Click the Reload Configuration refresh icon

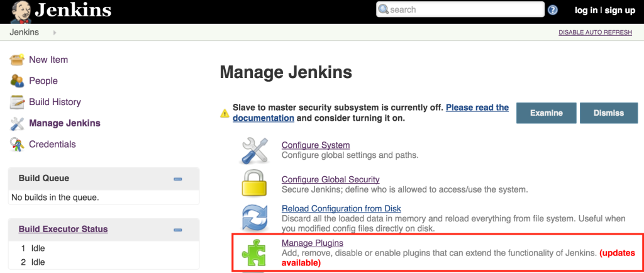(255, 218)
